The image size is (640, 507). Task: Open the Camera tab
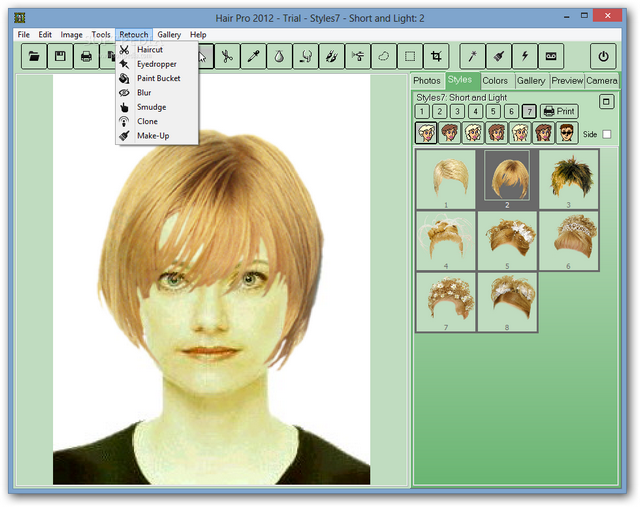coord(602,80)
